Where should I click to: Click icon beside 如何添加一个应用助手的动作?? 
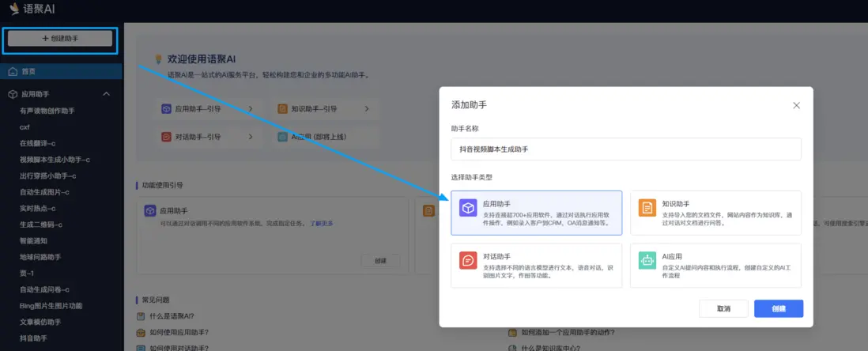pyautogui.click(x=512, y=333)
